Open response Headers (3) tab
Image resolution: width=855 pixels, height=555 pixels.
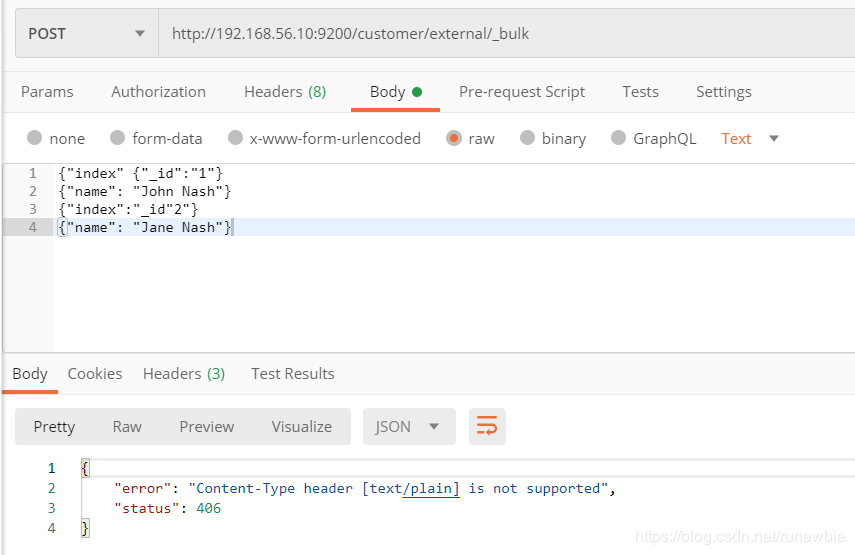[184, 374]
